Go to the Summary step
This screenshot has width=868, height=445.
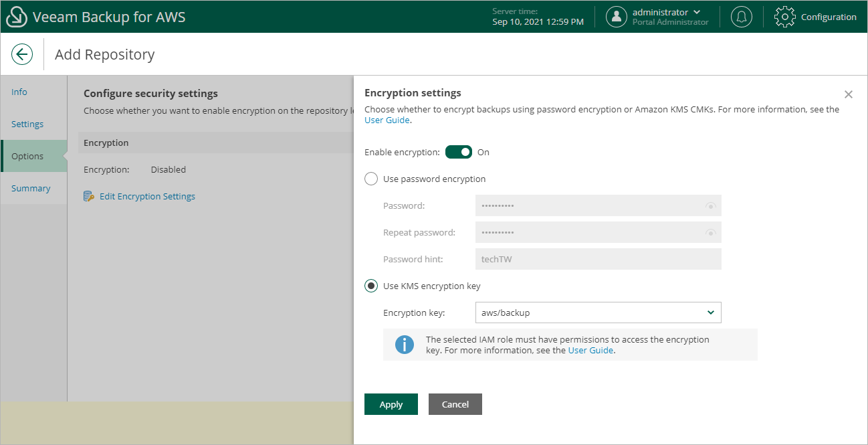(x=31, y=189)
